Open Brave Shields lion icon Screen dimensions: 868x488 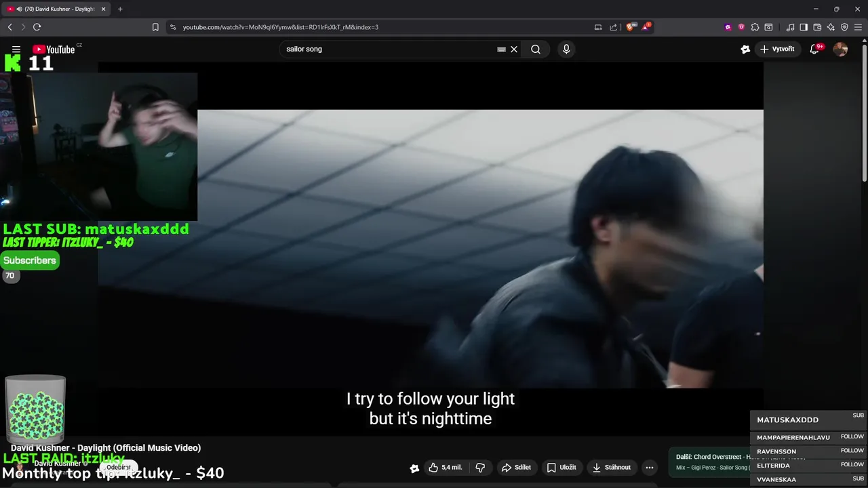point(631,27)
